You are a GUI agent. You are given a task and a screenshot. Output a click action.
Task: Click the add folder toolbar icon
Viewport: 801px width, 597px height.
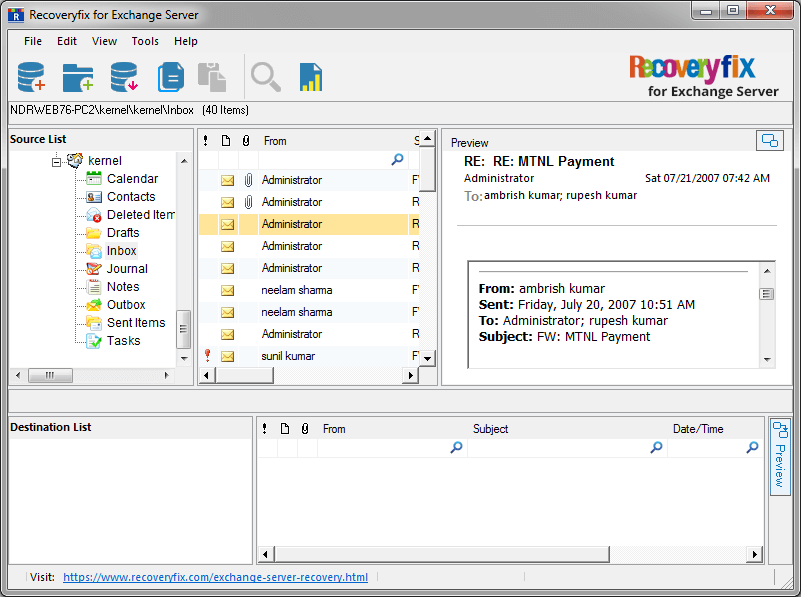pyautogui.click(x=78, y=78)
